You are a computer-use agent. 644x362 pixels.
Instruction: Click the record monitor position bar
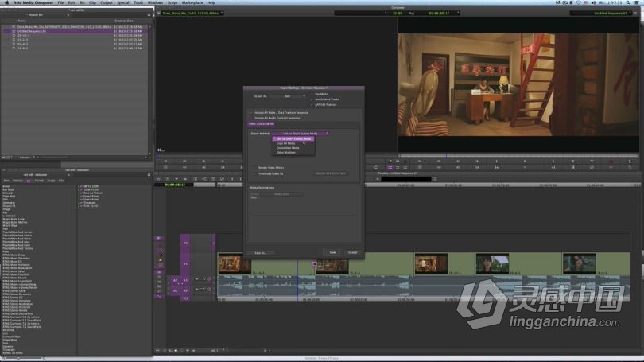tap(518, 155)
